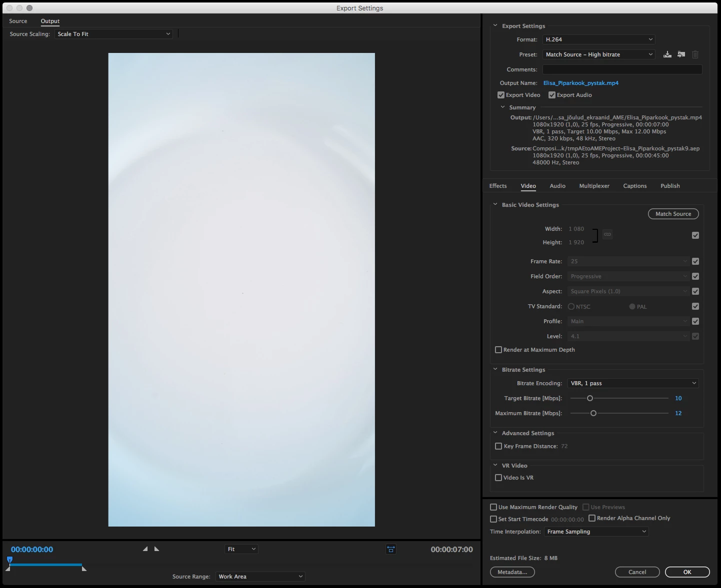Collapse the Bitrate Settings section
Image resolution: width=721 pixels, height=588 pixels.
(495, 369)
